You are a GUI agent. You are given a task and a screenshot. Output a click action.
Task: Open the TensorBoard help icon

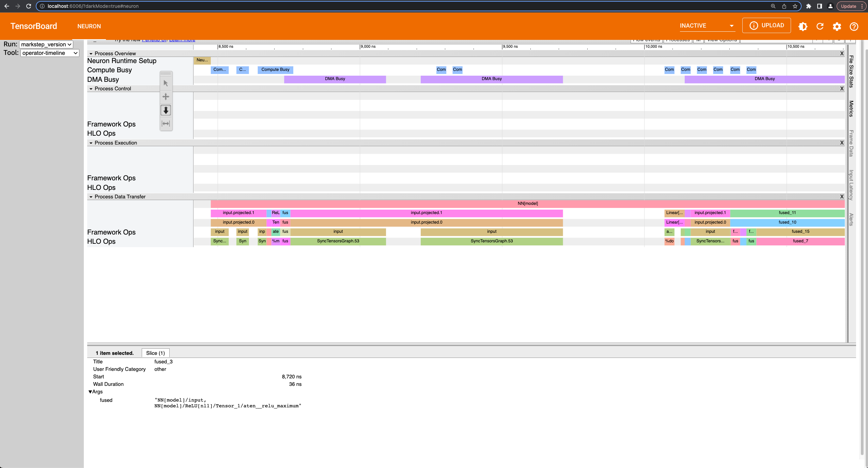click(854, 26)
